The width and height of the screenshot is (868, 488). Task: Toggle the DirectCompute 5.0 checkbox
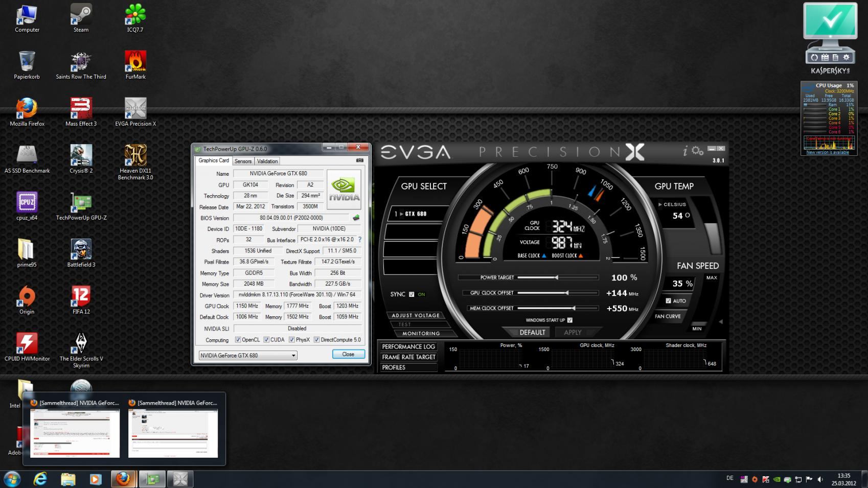pos(316,340)
